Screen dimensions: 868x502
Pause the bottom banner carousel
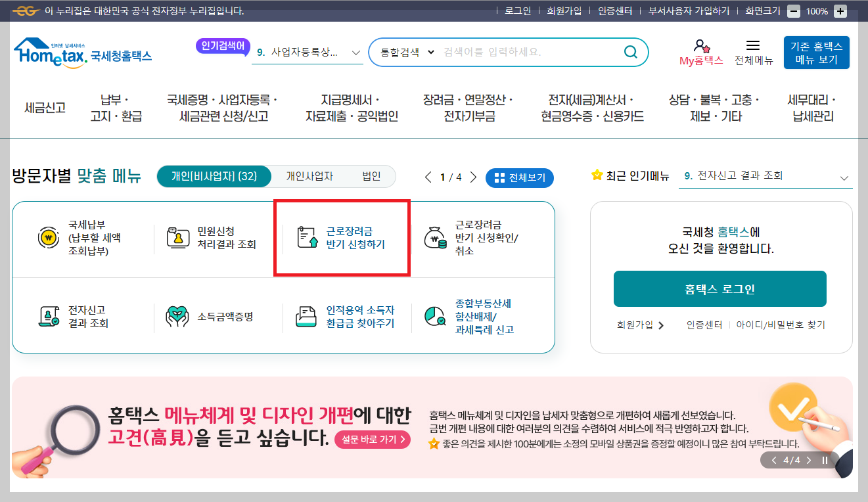click(x=824, y=461)
